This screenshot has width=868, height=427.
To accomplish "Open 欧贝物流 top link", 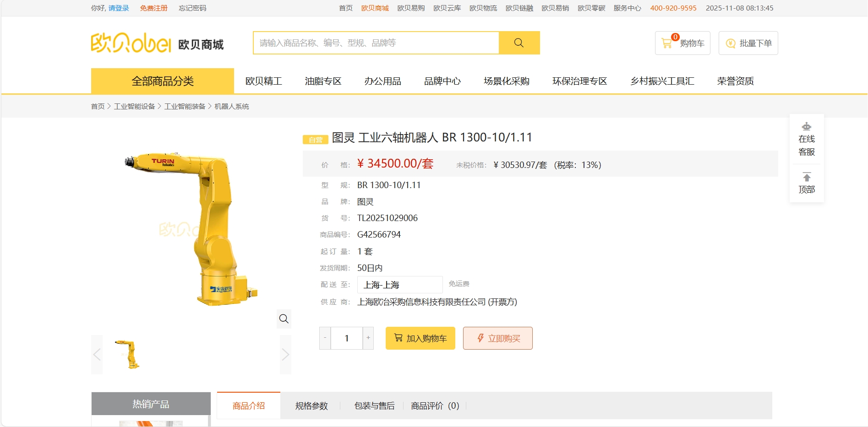I will point(483,8).
